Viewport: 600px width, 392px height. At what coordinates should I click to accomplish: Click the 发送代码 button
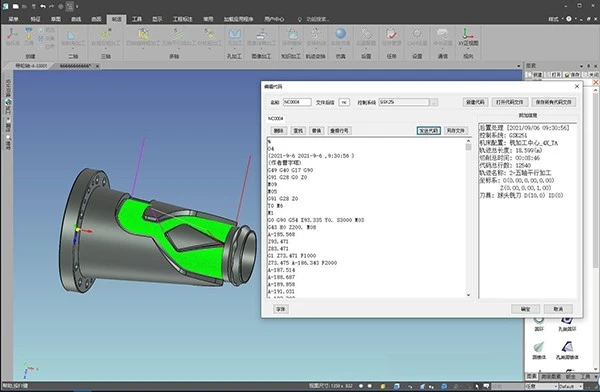pos(429,131)
